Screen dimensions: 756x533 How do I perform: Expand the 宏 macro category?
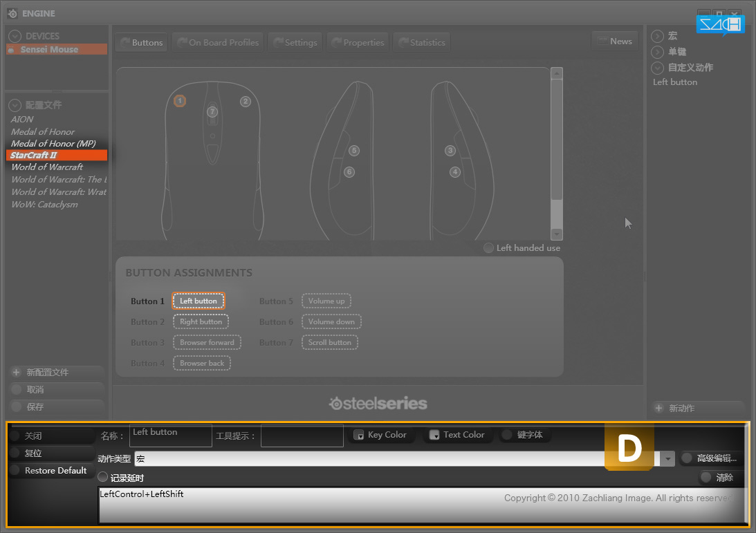click(657, 36)
